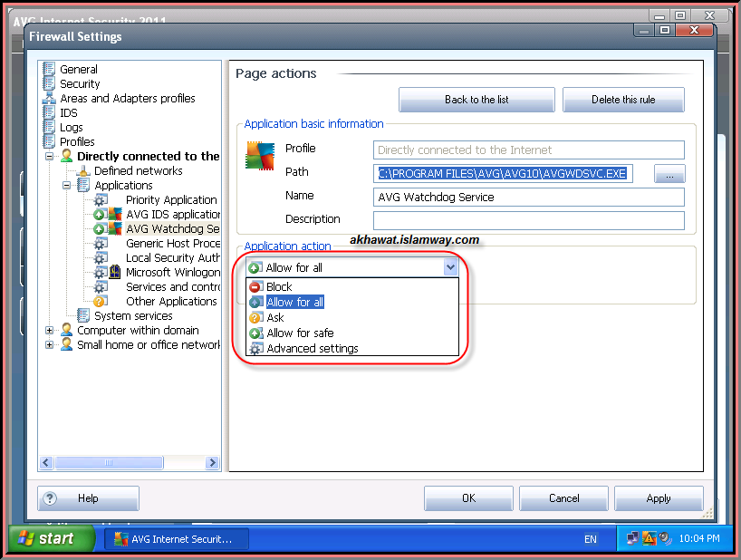Choose Block from the action list
741x560 pixels.
(352, 287)
